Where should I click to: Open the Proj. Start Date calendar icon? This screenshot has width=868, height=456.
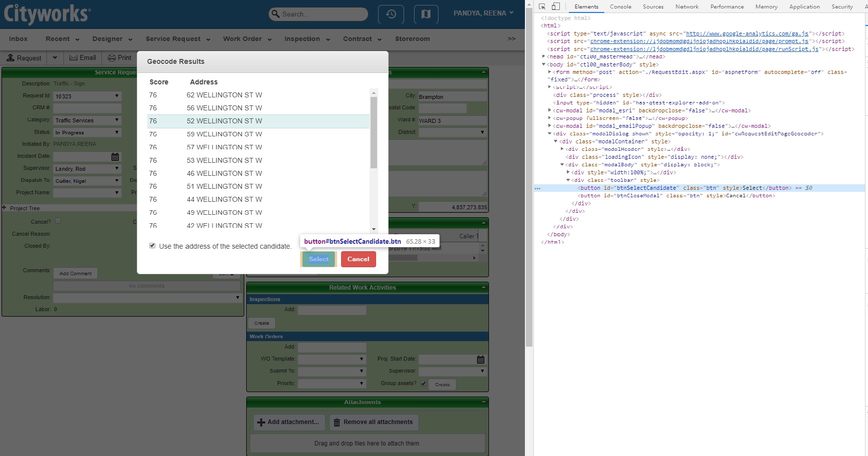point(479,359)
